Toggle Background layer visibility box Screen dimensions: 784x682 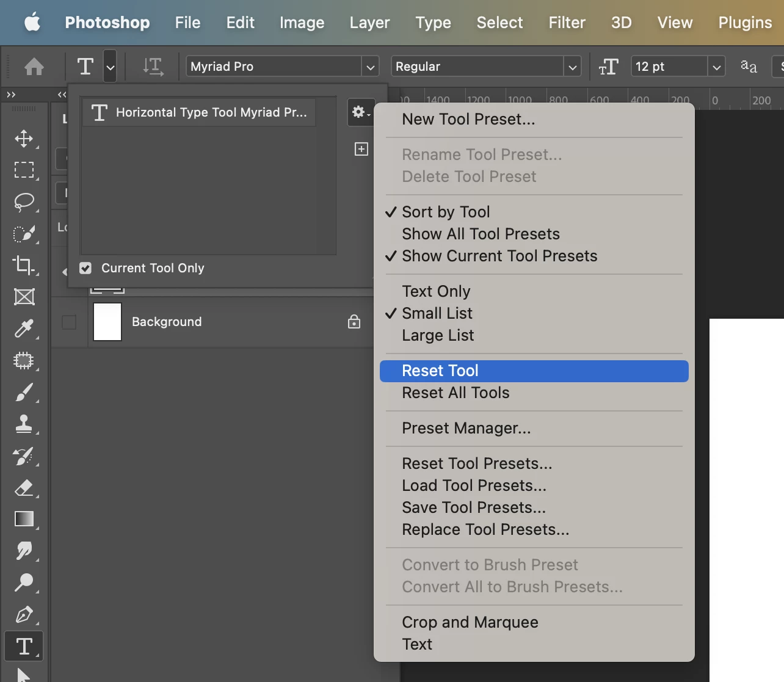click(69, 322)
